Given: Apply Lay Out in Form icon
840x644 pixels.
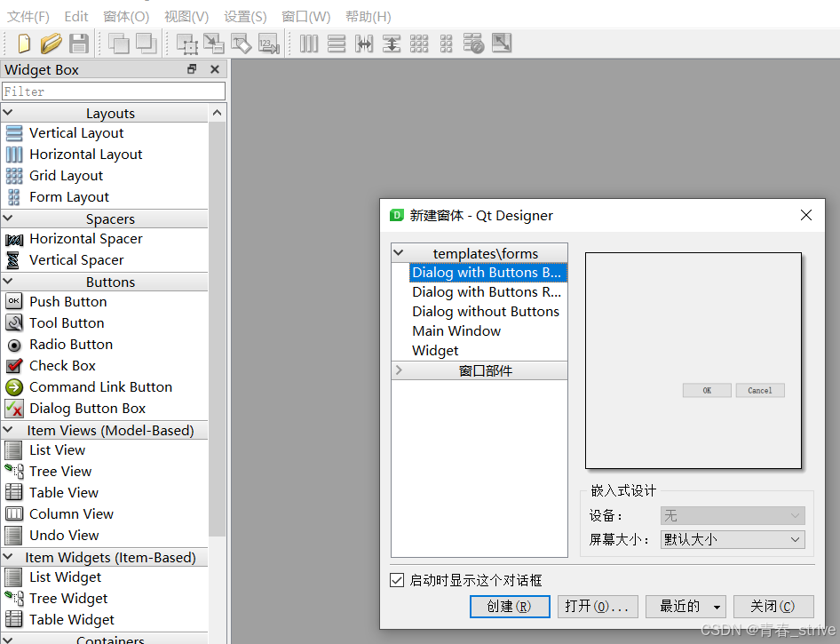Looking at the screenshot, I should point(447,44).
